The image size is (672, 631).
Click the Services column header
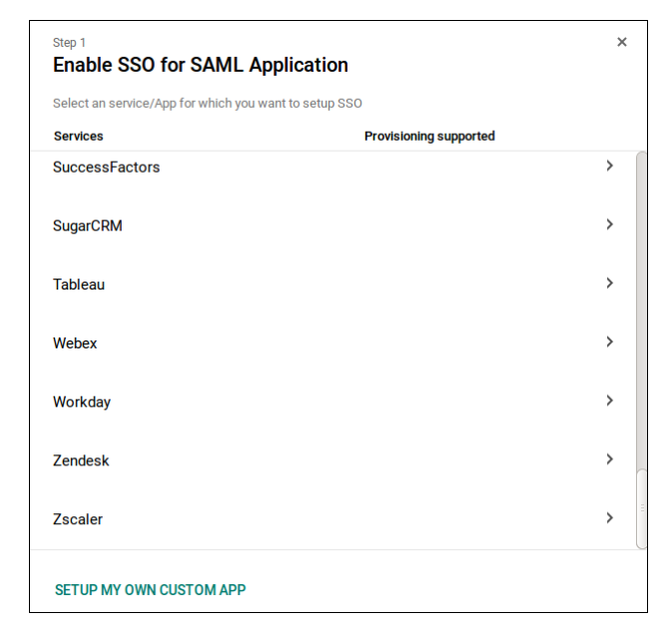[x=79, y=137]
